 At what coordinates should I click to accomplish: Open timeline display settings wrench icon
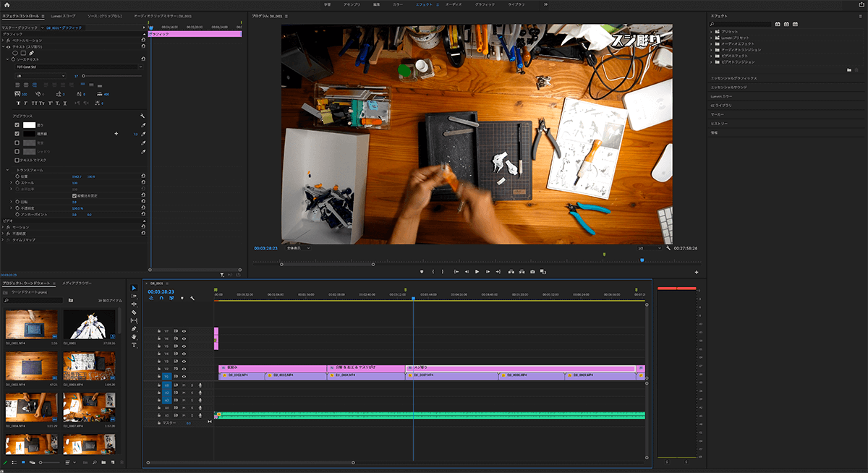pyautogui.click(x=192, y=298)
